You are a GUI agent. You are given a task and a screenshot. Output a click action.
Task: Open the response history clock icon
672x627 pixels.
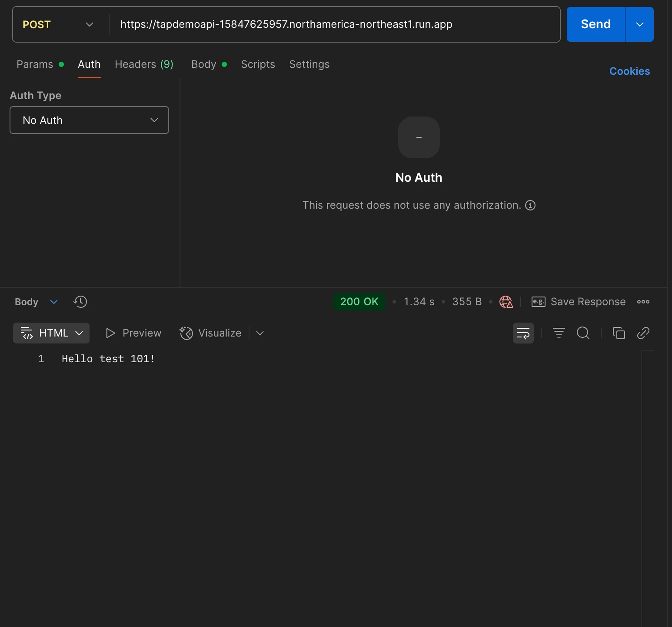click(80, 302)
